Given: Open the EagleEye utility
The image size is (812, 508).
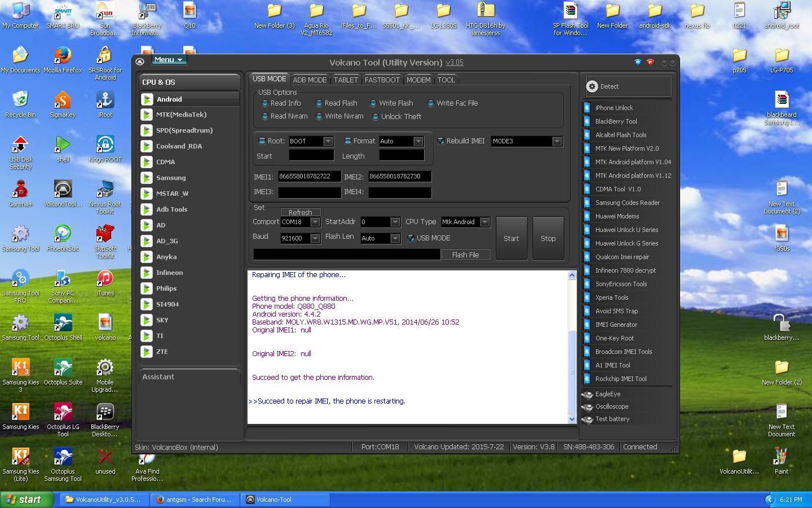Looking at the screenshot, I should click(607, 394).
